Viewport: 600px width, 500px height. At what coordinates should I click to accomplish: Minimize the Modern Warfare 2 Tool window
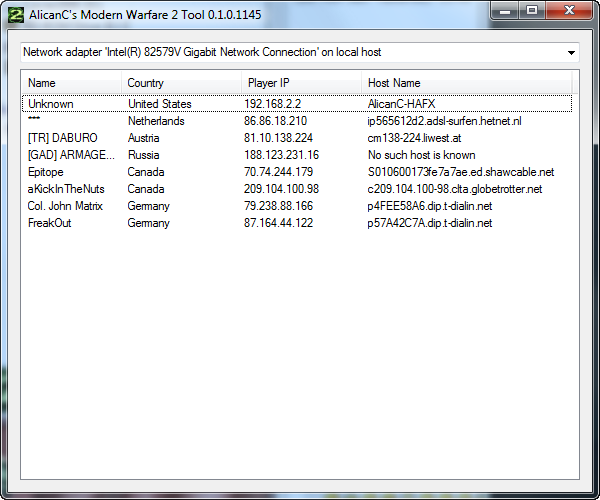(x=508, y=10)
